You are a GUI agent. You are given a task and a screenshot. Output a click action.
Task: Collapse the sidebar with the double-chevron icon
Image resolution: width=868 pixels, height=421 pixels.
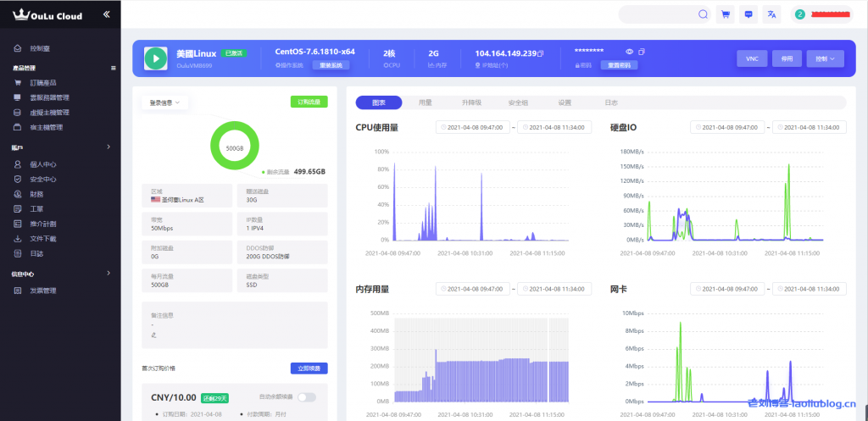tap(106, 15)
